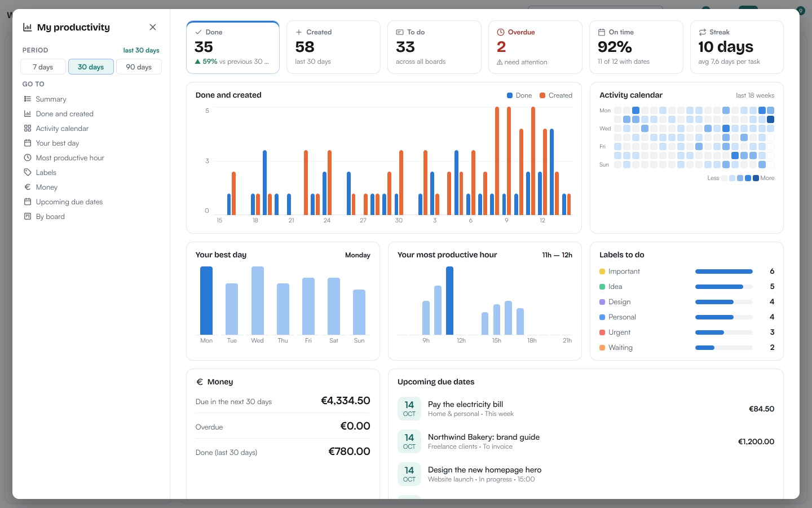The image size is (812, 508).
Task: Click the plus icon in Created card
Action: [299, 32]
